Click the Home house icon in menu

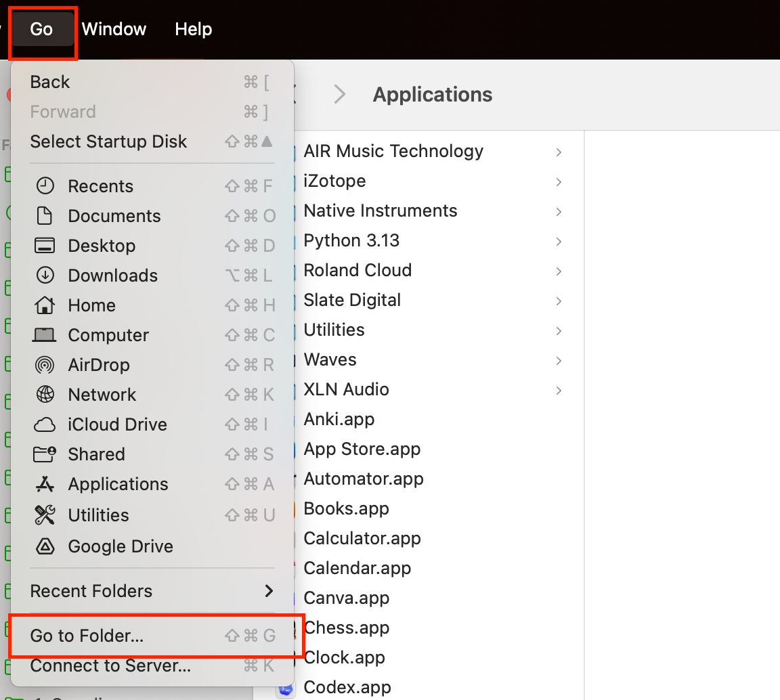click(x=45, y=305)
